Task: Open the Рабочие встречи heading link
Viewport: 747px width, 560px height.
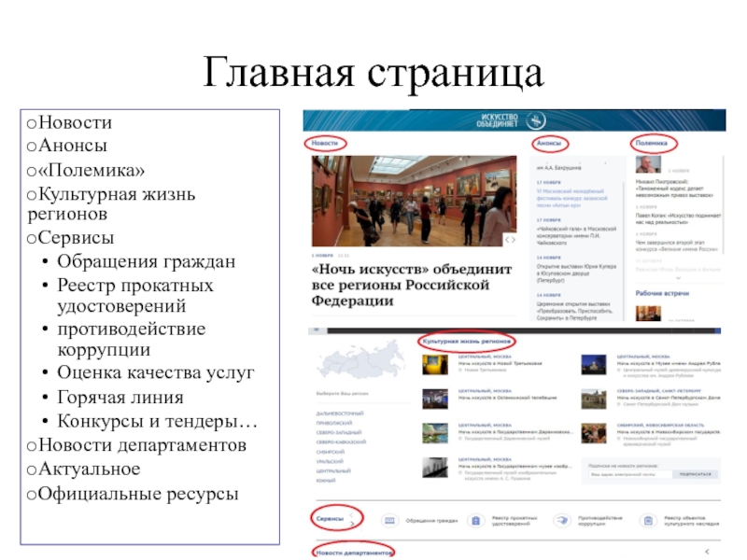Action: click(x=662, y=292)
